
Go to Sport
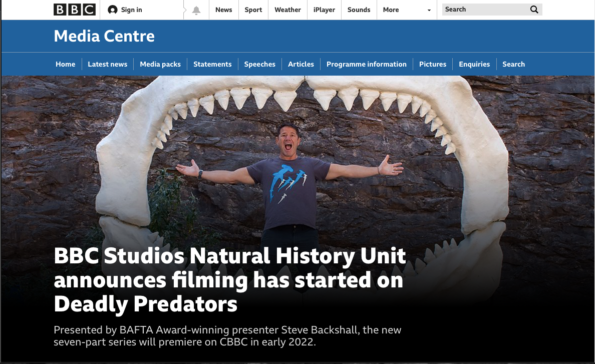[253, 10]
